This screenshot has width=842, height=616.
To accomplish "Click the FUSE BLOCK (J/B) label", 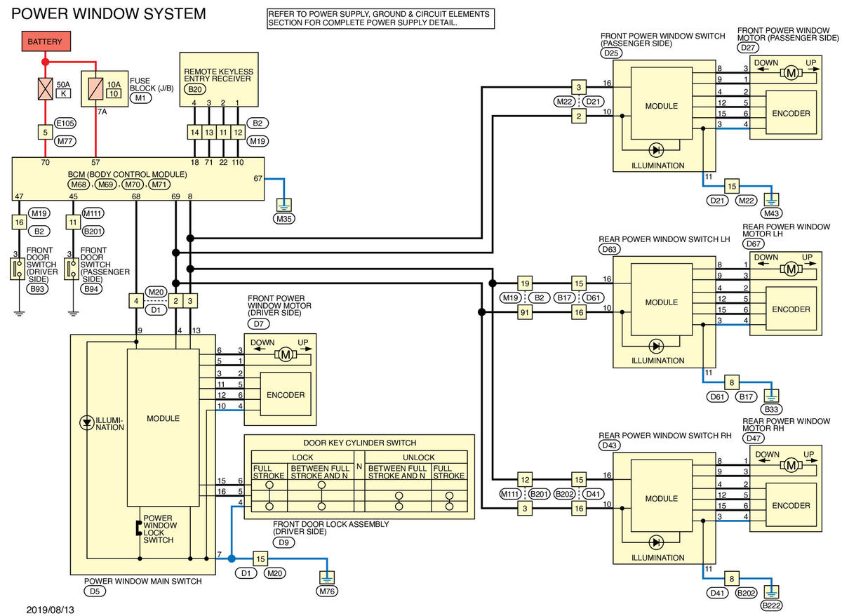I will click(152, 84).
